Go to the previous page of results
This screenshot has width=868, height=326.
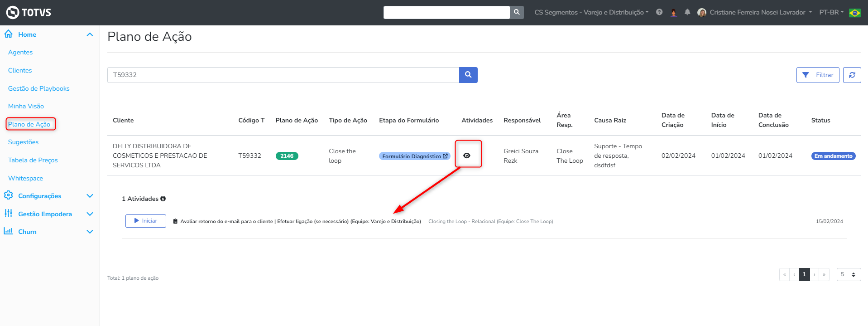(794, 274)
